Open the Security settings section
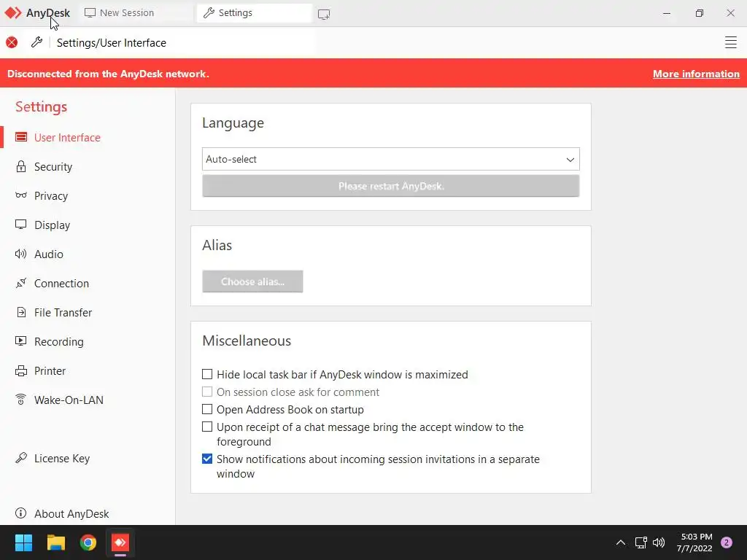 coord(53,167)
